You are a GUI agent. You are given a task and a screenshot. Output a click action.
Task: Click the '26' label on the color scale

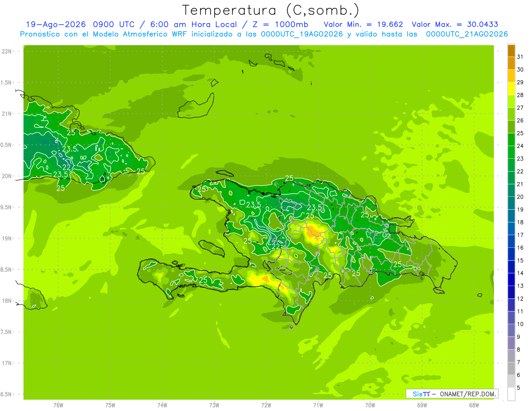coord(520,120)
